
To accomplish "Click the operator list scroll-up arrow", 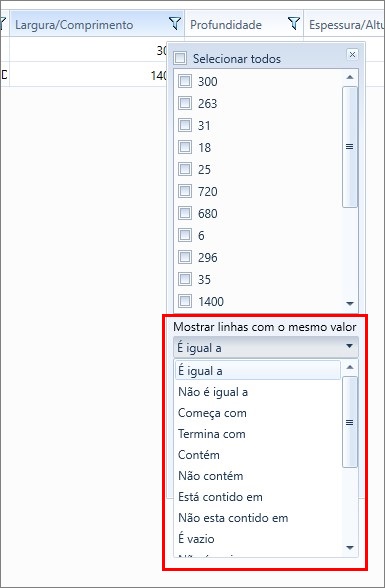I will [350, 367].
